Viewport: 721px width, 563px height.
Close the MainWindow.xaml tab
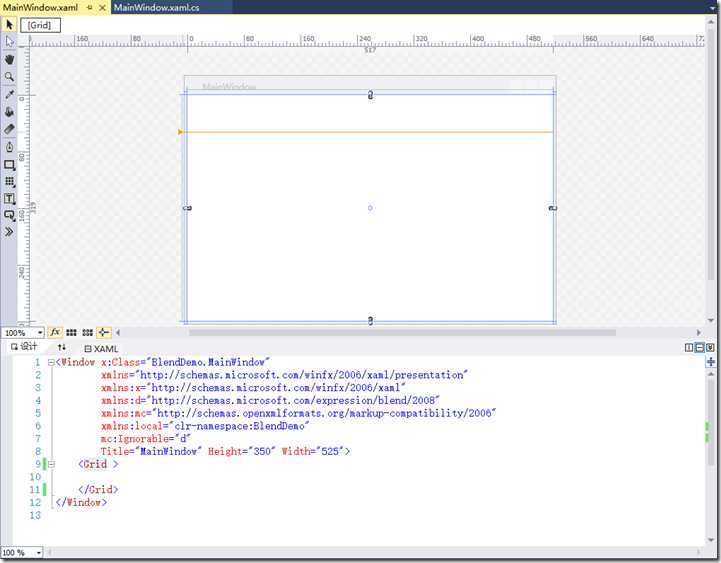point(103,8)
